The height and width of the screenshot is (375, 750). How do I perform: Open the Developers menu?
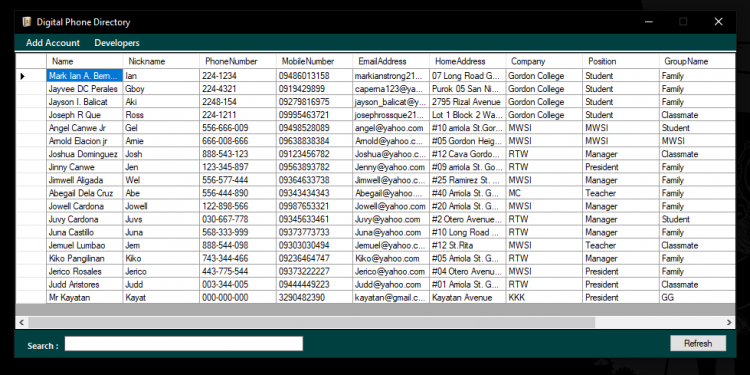[x=117, y=43]
